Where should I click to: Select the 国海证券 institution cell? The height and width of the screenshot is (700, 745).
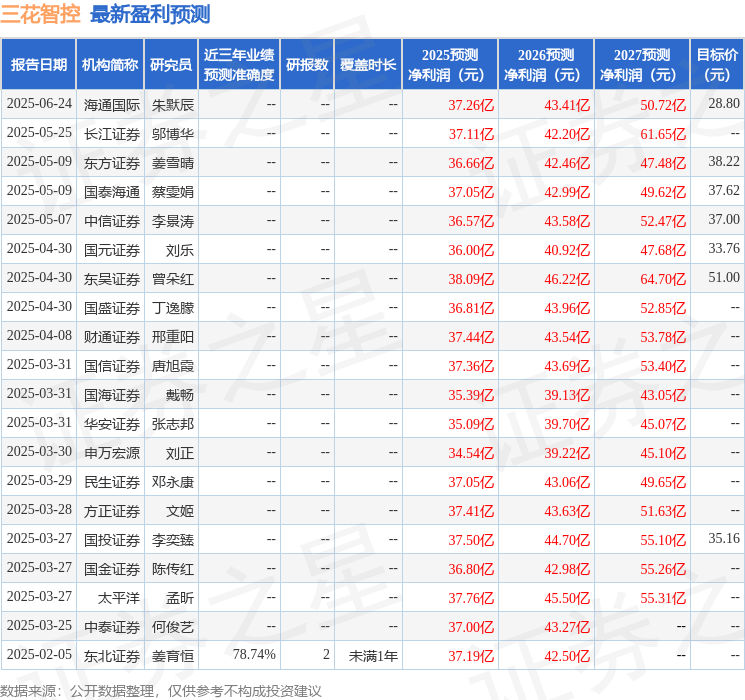click(112, 395)
